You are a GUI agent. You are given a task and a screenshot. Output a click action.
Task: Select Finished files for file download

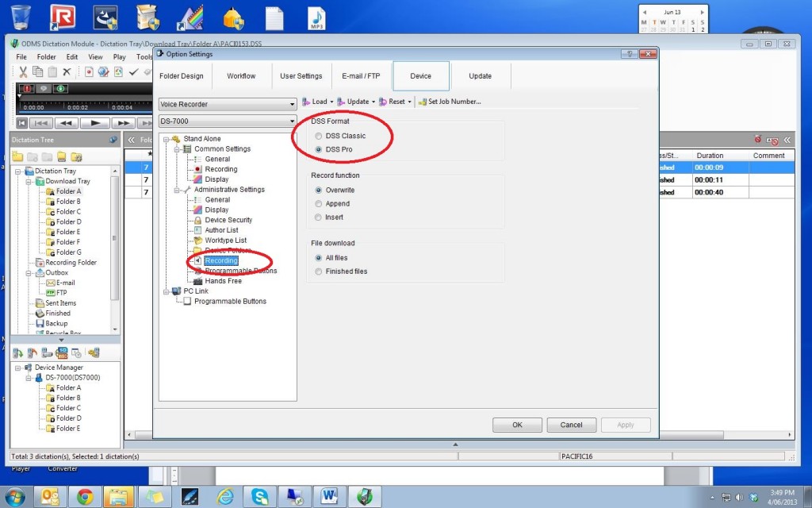[319, 271]
